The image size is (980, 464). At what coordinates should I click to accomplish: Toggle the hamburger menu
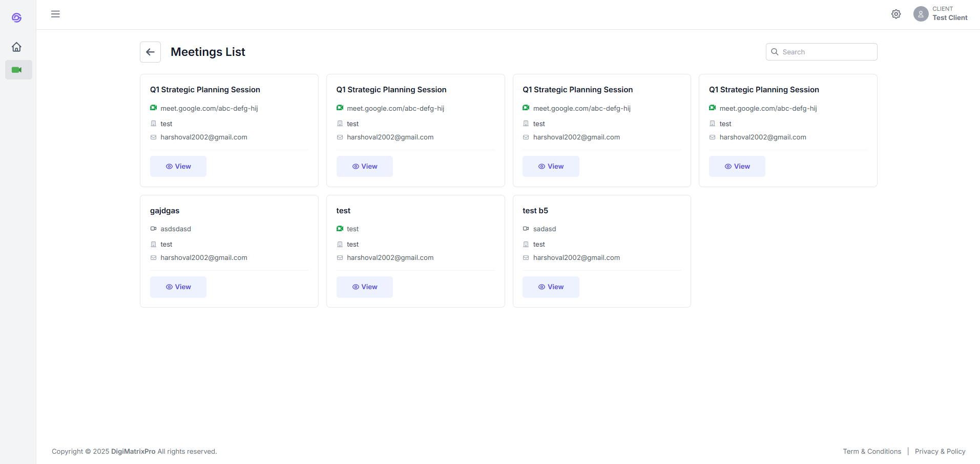pos(55,14)
